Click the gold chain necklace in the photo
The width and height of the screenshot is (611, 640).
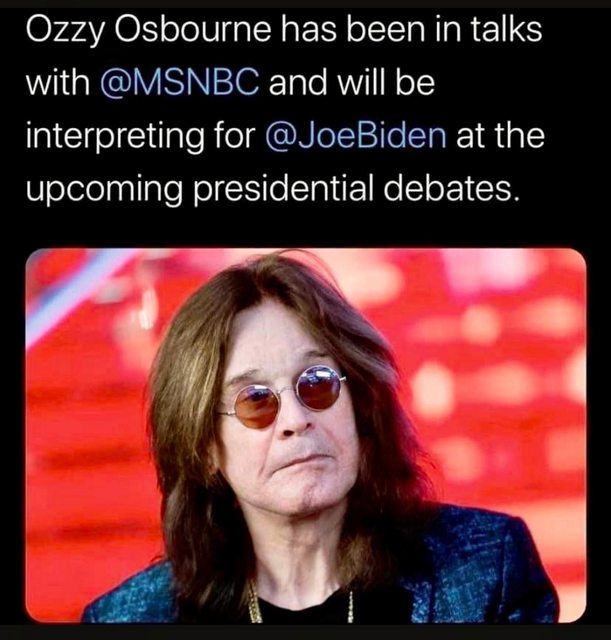255,604
